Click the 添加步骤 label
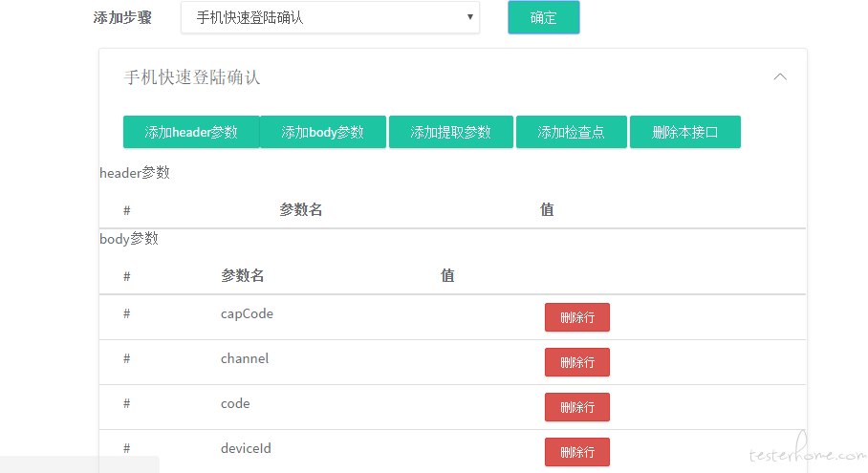Viewport: 868px width, 473px height. [x=122, y=17]
